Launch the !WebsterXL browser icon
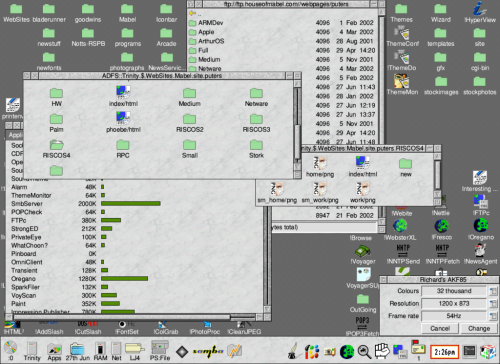Screen dimensions: 500x364 (400, 229)
